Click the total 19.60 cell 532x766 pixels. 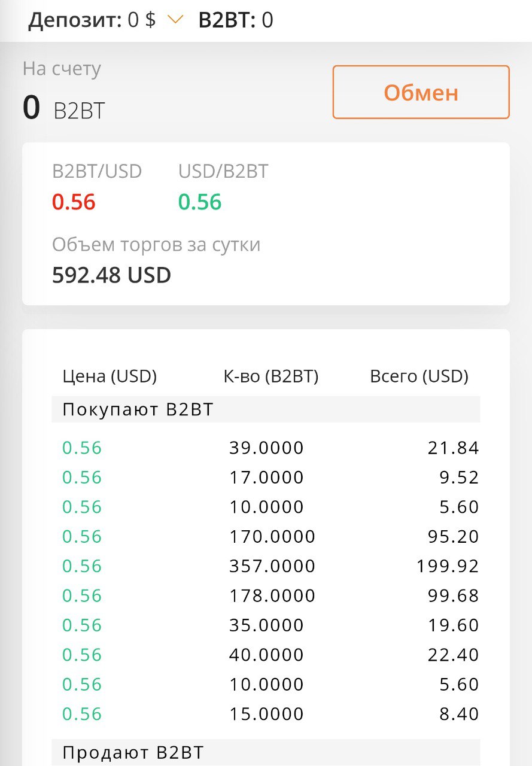[x=454, y=625]
